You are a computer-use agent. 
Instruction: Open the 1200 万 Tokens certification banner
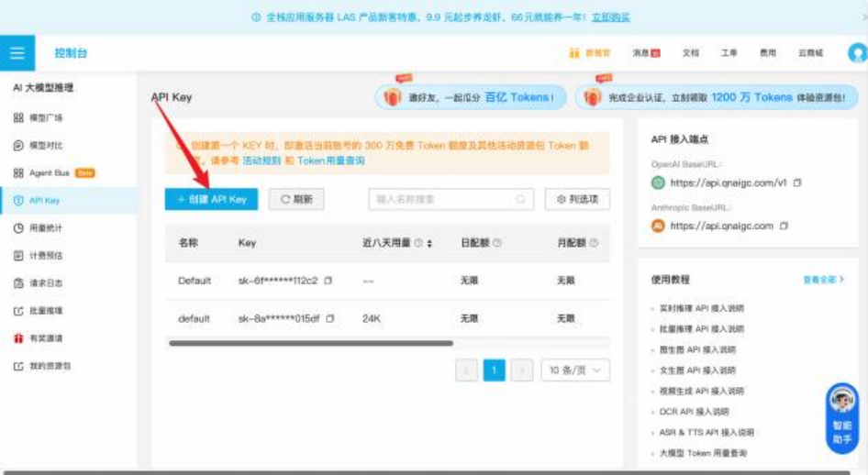pos(717,97)
